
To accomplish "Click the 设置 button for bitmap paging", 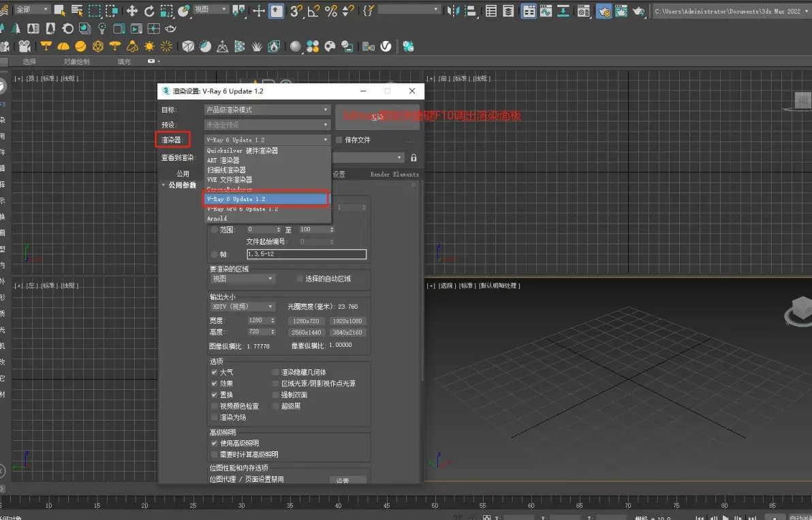I will pyautogui.click(x=348, y=480).
